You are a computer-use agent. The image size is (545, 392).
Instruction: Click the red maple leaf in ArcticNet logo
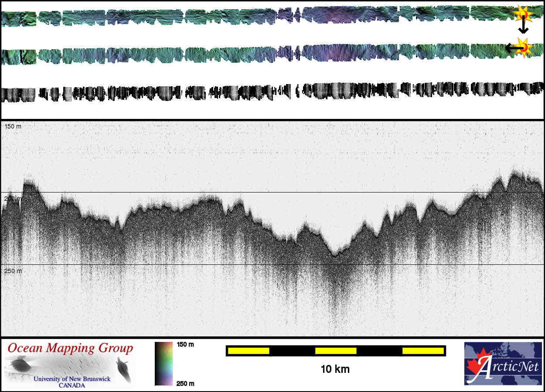tap(474, 367)
